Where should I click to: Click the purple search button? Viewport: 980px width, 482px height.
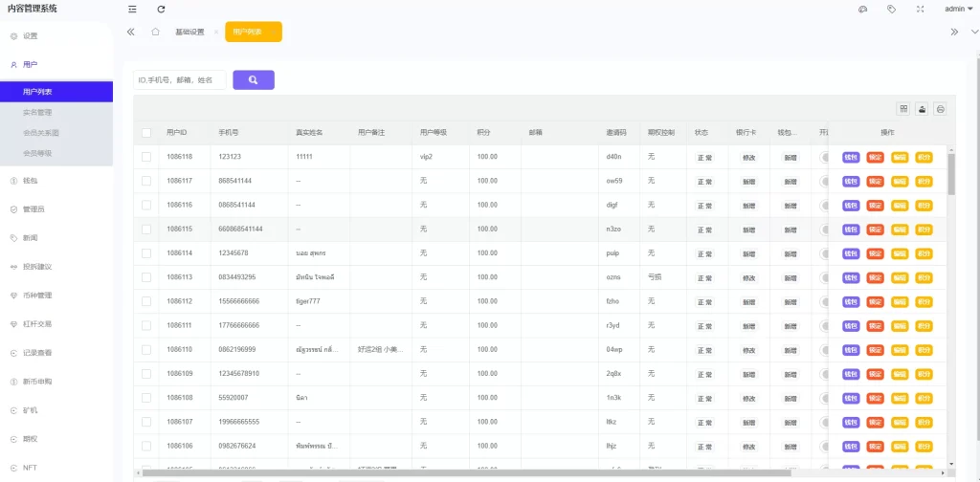coord(254,80)
